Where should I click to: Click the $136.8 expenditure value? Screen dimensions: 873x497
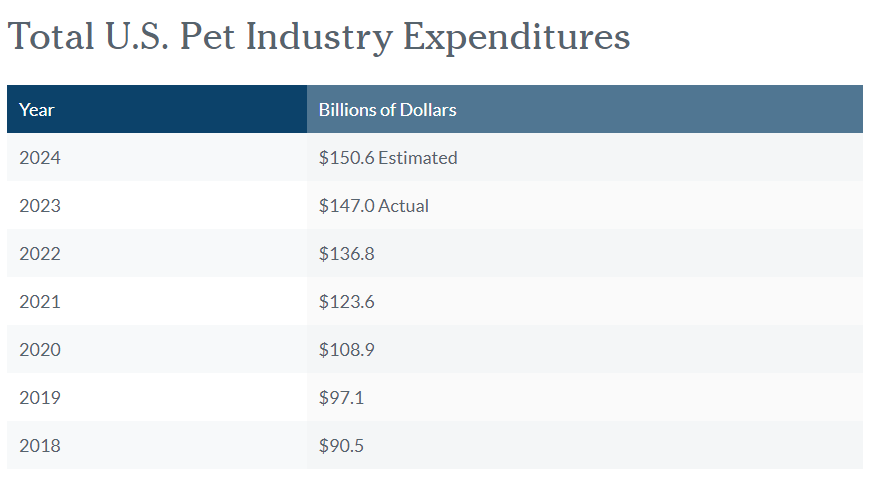click(x=347, y=254)
